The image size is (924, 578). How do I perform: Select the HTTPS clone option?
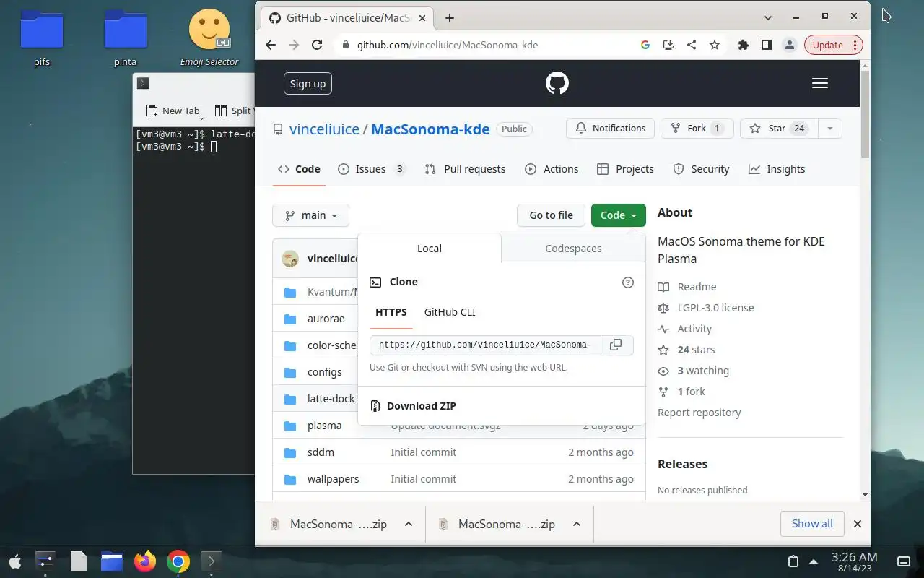(391, 312)
